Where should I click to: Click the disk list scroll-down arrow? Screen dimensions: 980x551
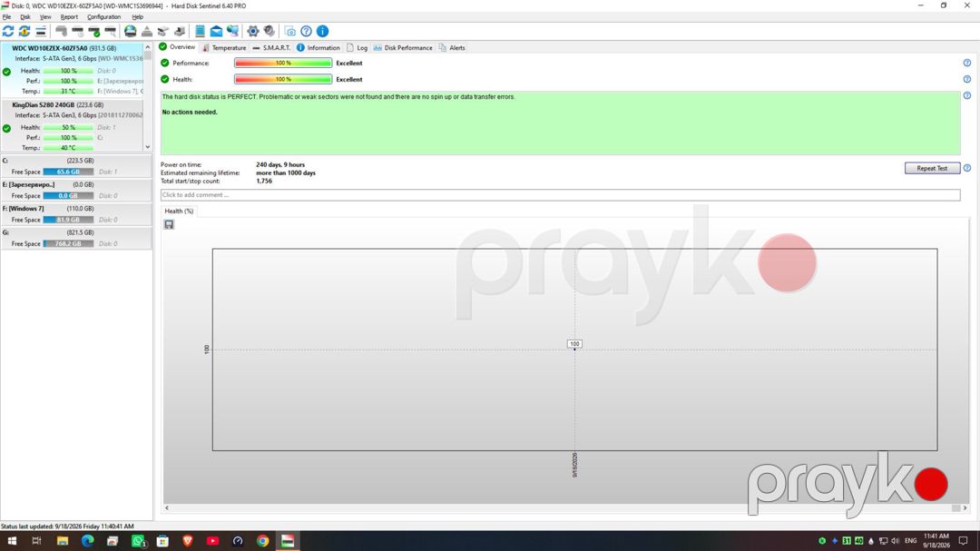click(148, 148)
